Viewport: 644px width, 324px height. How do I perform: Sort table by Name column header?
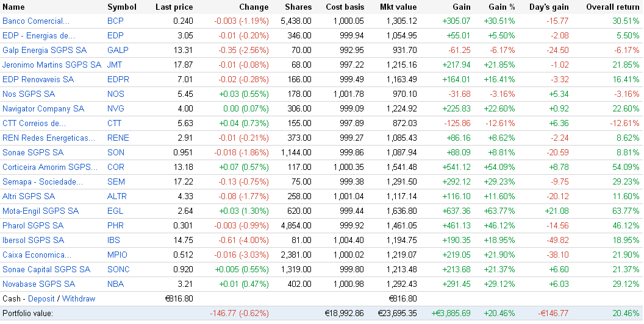pos(13,7)
